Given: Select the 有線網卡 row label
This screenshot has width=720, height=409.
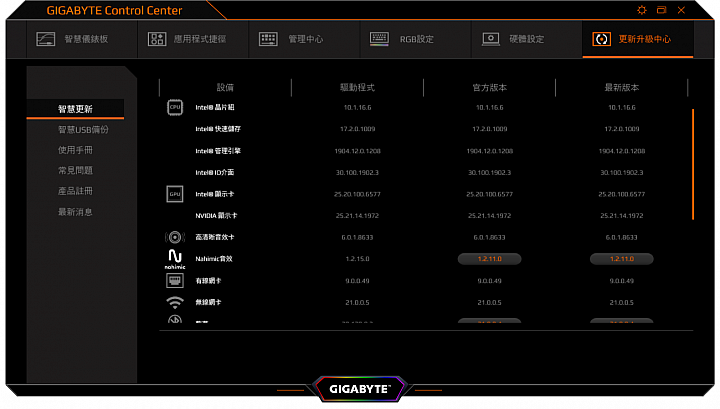Looking at the screenshot, I should (x=208, y=280).
